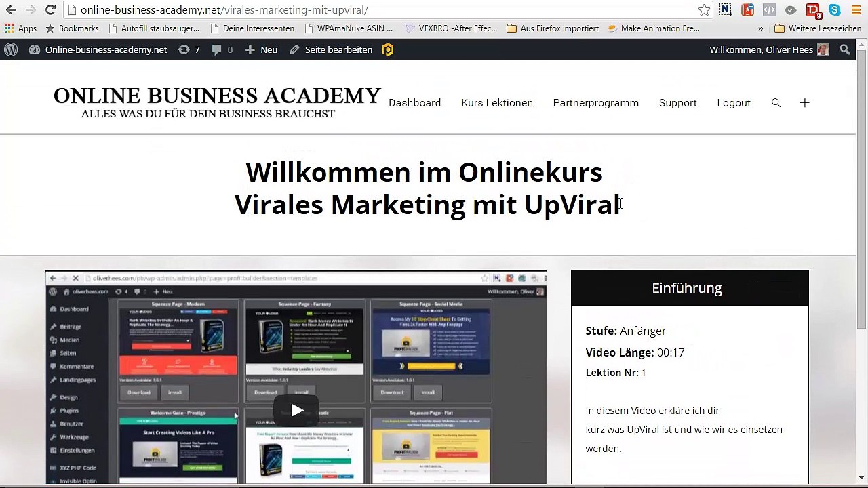The width and height of the screenshot is (868, 488).
Task: Bookmark this page with the star icon
Action: (705, 10)
